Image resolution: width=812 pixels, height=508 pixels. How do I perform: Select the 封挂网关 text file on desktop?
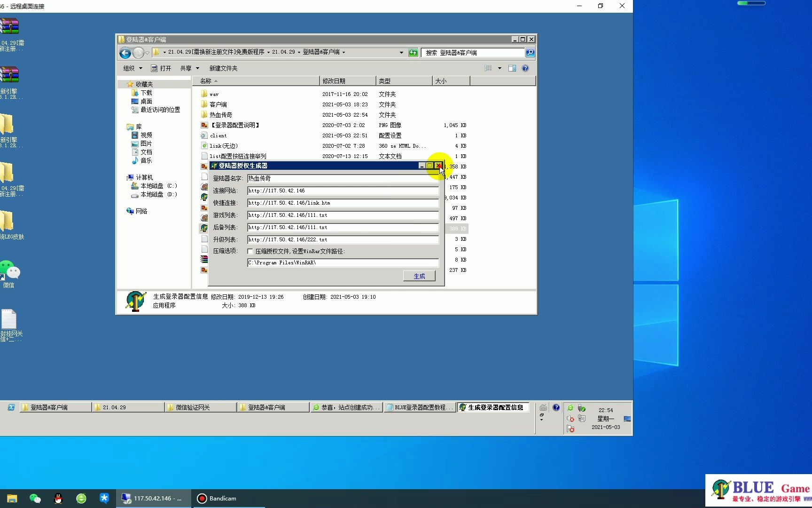point(10,325)
